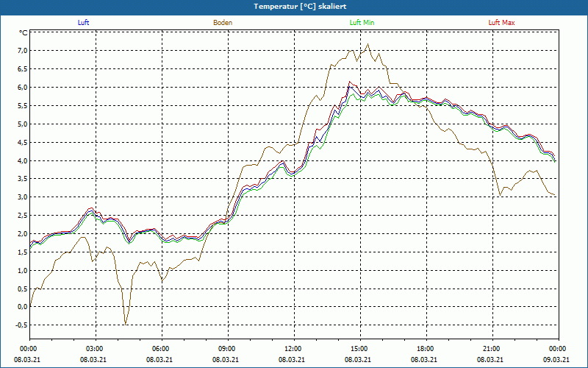Select the '6,0' y-axis value
Image resolution: width=588 pixels, height=368 pixels.
23,87
